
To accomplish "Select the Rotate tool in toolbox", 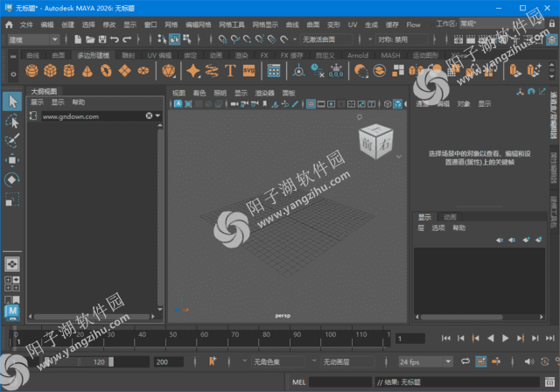I will tap(12, 179).
